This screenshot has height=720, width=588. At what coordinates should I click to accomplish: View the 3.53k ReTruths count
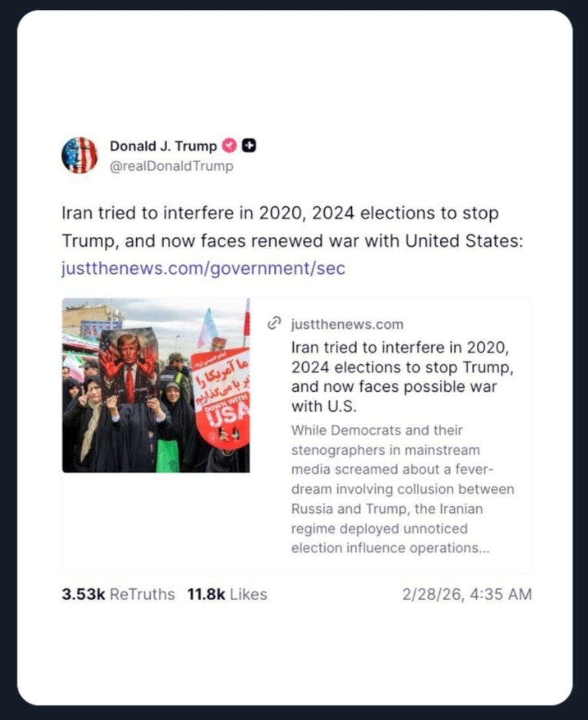coord(83,594)
